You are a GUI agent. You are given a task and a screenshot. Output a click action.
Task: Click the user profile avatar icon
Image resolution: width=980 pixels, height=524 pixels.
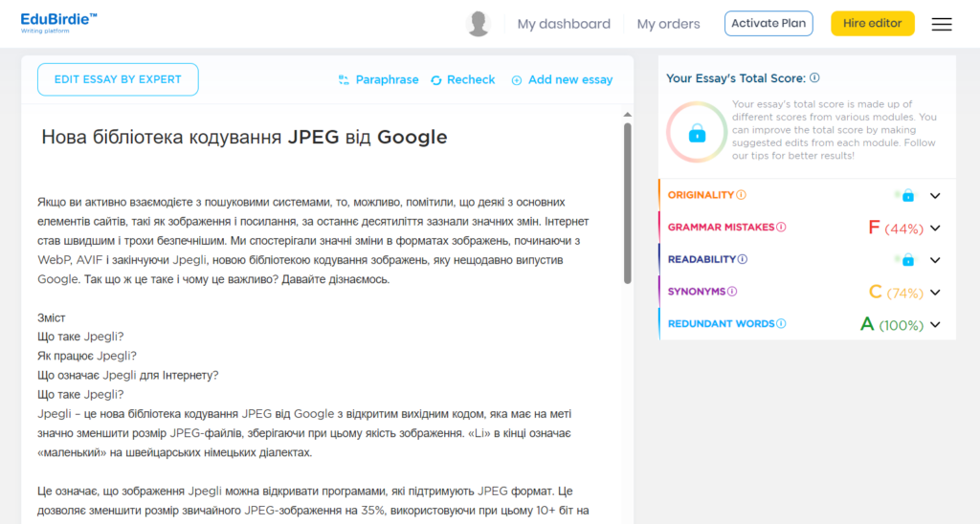pos(479,24)
